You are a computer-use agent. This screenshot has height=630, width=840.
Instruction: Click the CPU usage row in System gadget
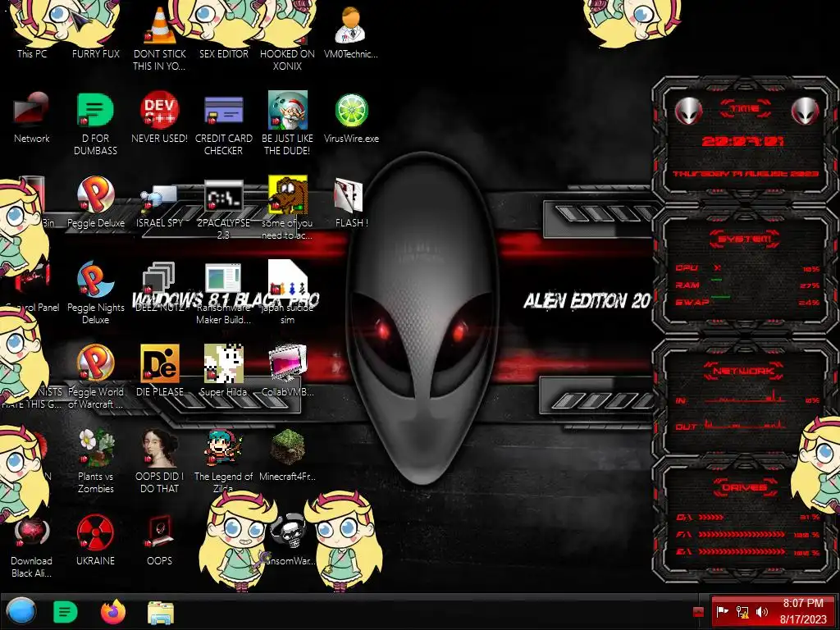[747, 268]
